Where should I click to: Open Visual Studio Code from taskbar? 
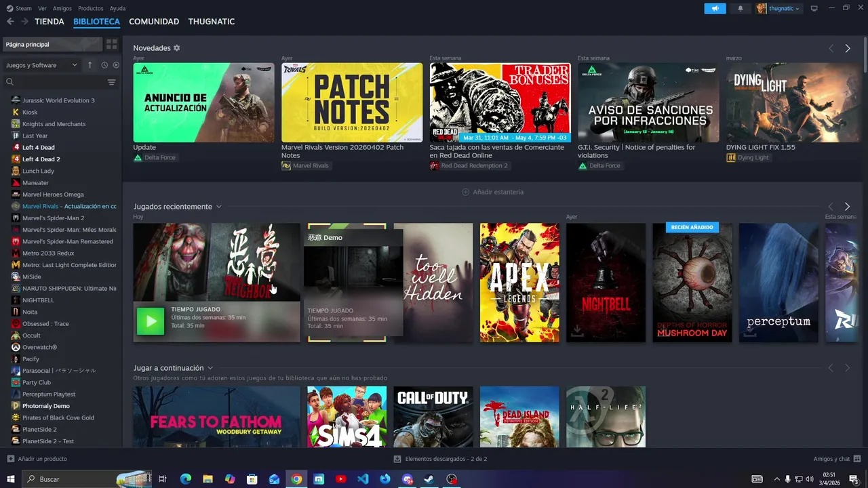point(363,479)
